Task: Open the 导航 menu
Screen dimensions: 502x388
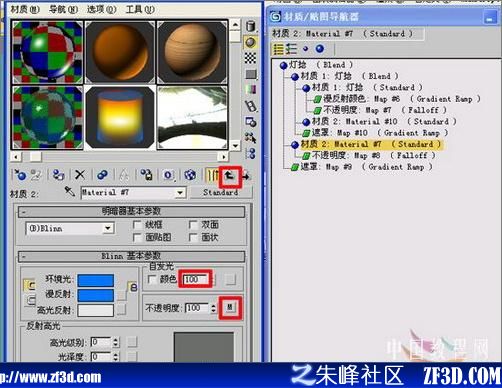Action: (x=63, y=10)
